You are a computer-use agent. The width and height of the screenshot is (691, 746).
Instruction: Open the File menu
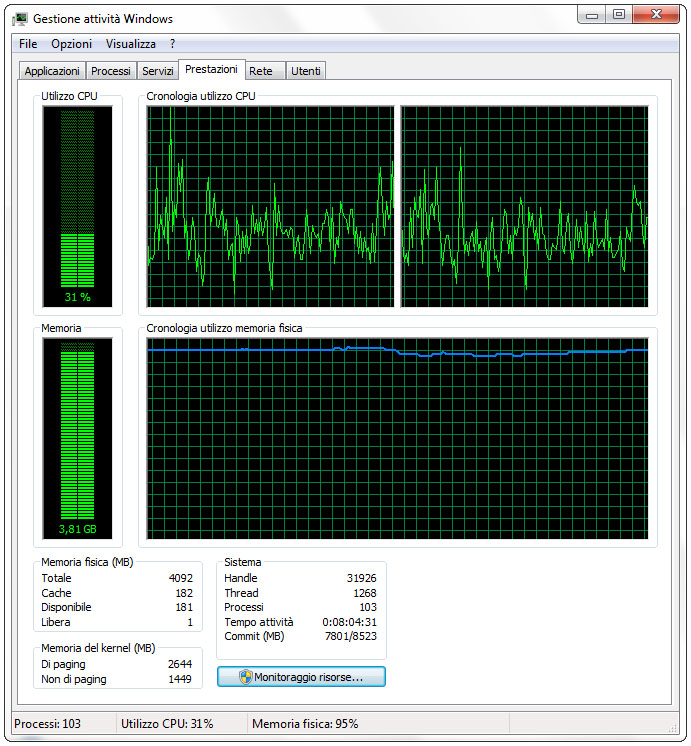pos(28,44)
